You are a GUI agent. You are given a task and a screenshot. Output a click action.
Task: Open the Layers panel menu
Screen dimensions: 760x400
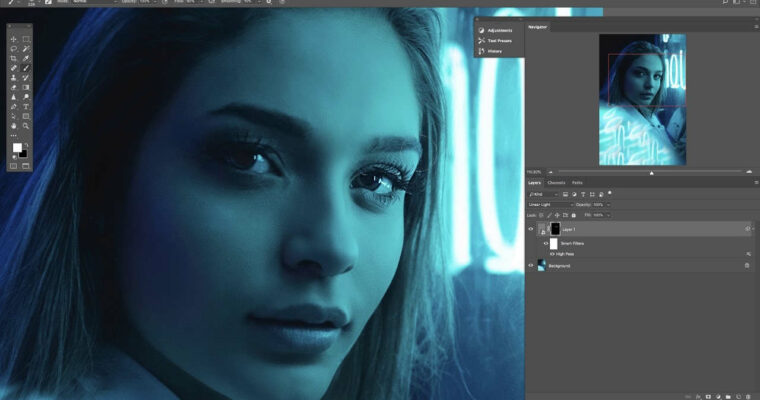[756, 183]
